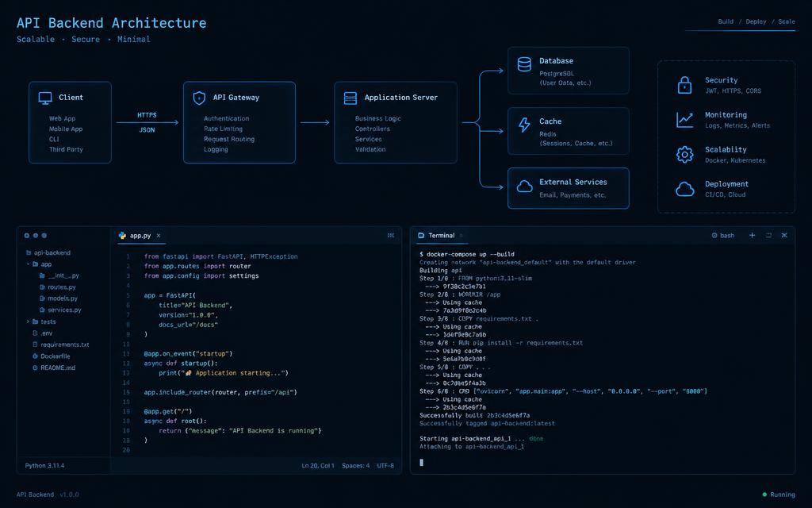Open requirements.txt in the file tree
Screen dimensions: 812x508
[x=65, y=344]
